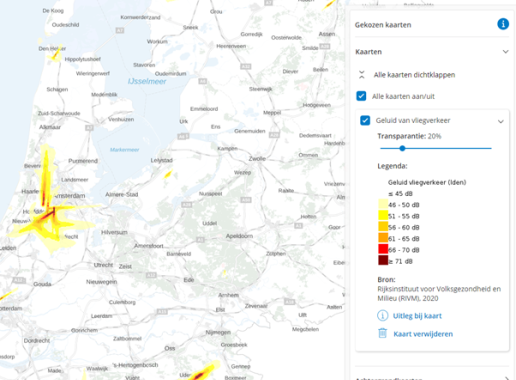Click the Purmerend label
The width and height of the screenshot is (516, 380).
pyautogui.click(x=83, y=161)
